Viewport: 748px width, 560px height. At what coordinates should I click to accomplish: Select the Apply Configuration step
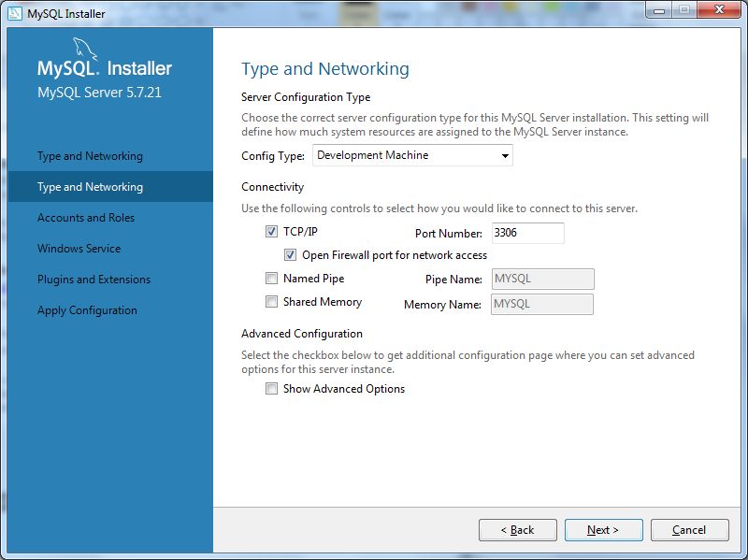[89, 309]
